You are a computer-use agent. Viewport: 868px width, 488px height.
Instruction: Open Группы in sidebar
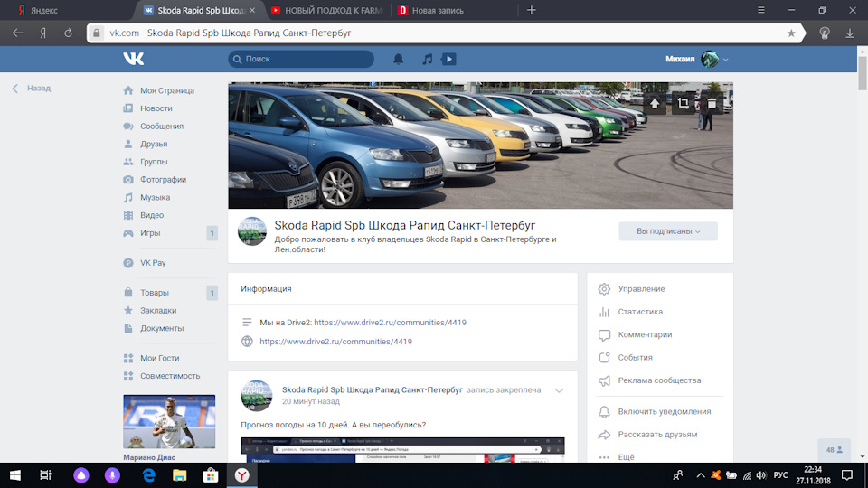coord(154,162)
